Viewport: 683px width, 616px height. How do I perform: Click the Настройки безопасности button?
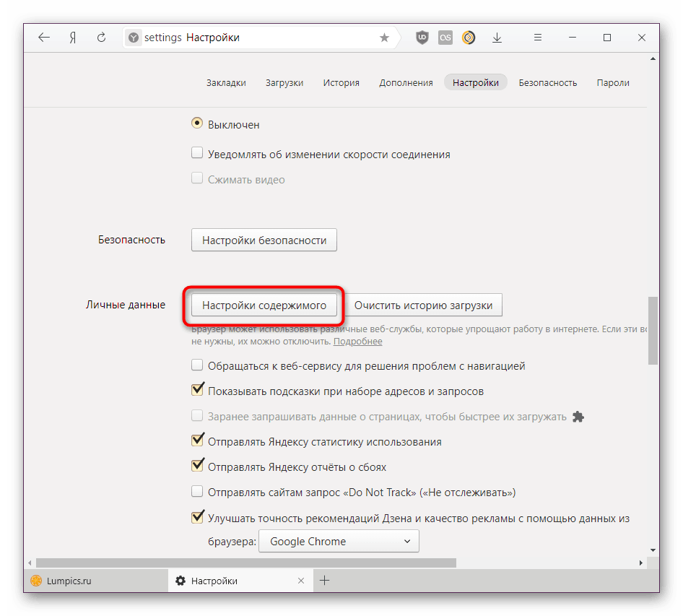point(264,240)
